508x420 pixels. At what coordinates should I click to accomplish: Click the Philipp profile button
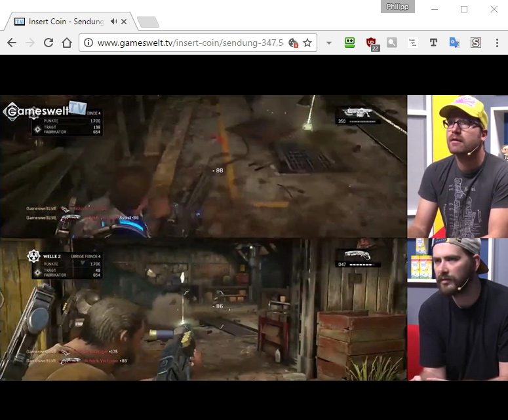[397, 7]
